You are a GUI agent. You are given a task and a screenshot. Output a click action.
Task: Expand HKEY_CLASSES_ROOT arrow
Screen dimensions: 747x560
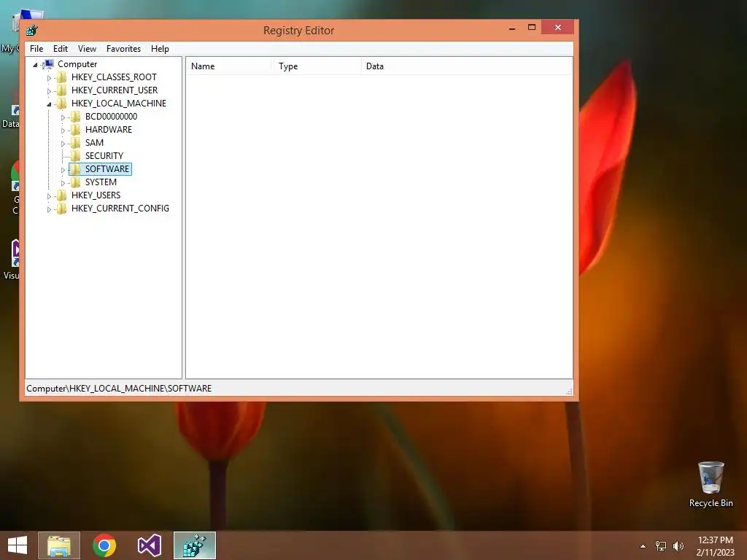[49, 77]
